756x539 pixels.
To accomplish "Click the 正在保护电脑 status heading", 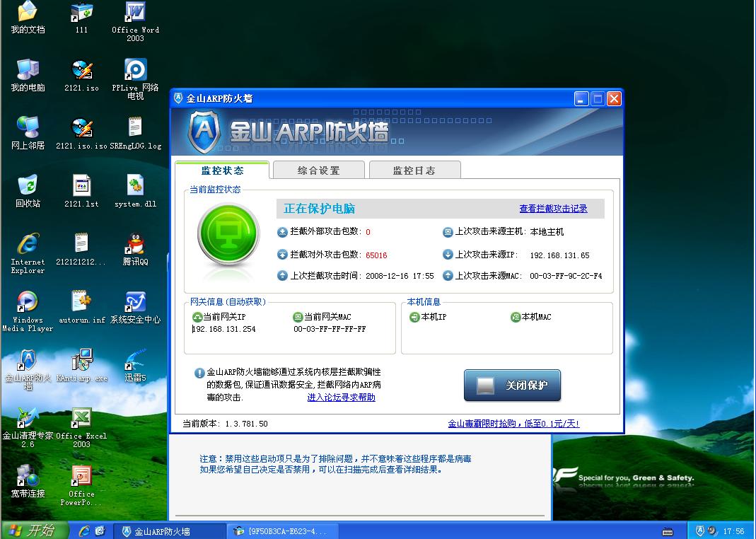I will point(319,208).
